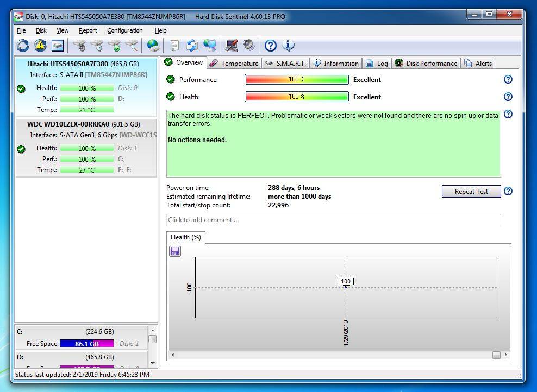This screenshot has height=392, width=537.
Task: Open the report document toolbar icon
Action: point(174,46)
